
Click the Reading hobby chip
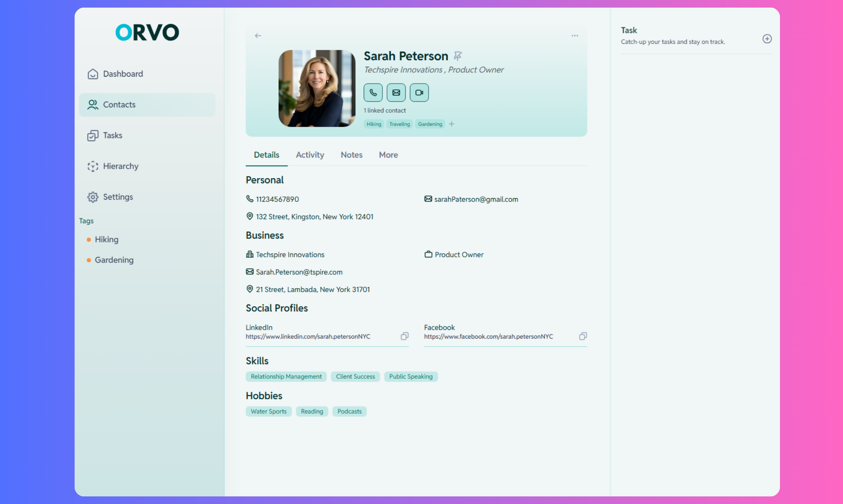click(x=312, y=411)
